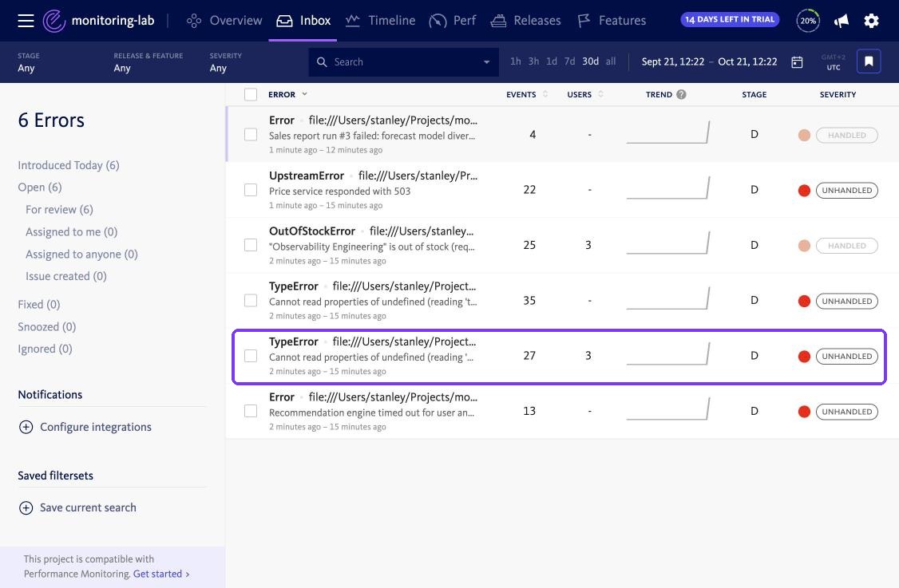The height and width of the screenshot is (588, 899).
Task: Select the 1h time range
Action: [516, 61]
